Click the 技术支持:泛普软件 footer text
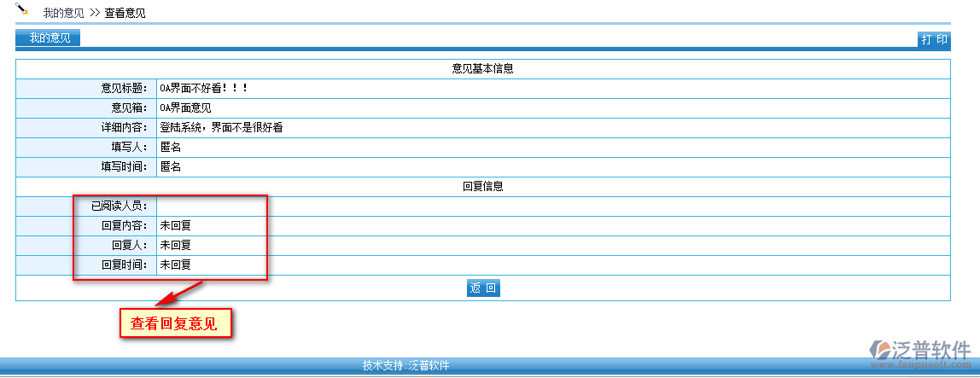The height and width of the screenshot is (378, 980). 405,365
